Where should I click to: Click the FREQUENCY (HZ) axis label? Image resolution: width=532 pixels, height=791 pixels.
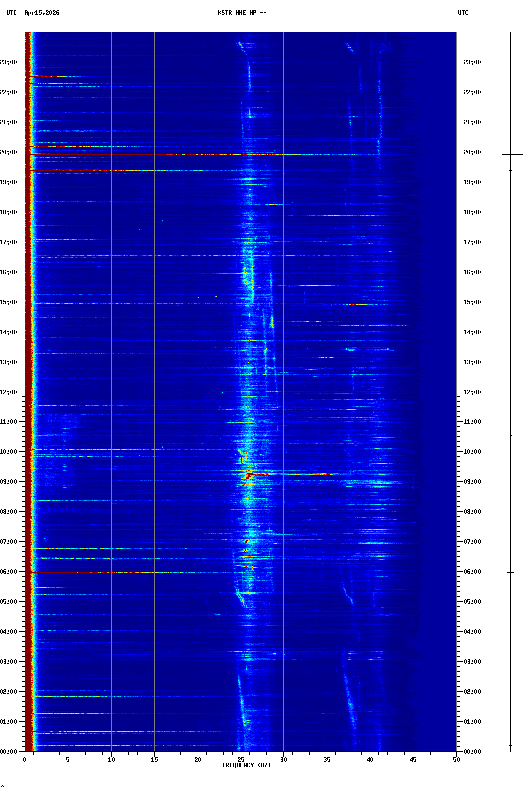(246, 765)
